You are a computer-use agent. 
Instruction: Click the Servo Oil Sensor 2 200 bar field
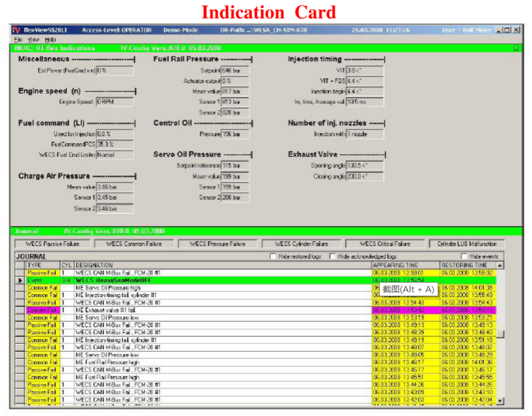click(x=235, y=198)
